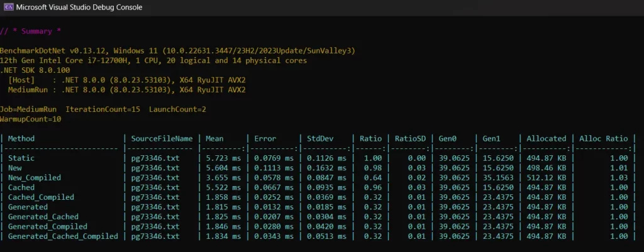Viewport: 644px width, 252px height.
Task: Click the Job=MediumRun settings line
Action: [x=103, y=109]
